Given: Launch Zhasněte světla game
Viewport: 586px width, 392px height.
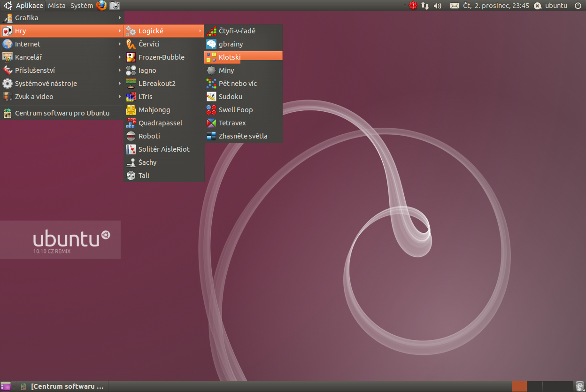Looking at the screenshot, I should click(243, 136).
